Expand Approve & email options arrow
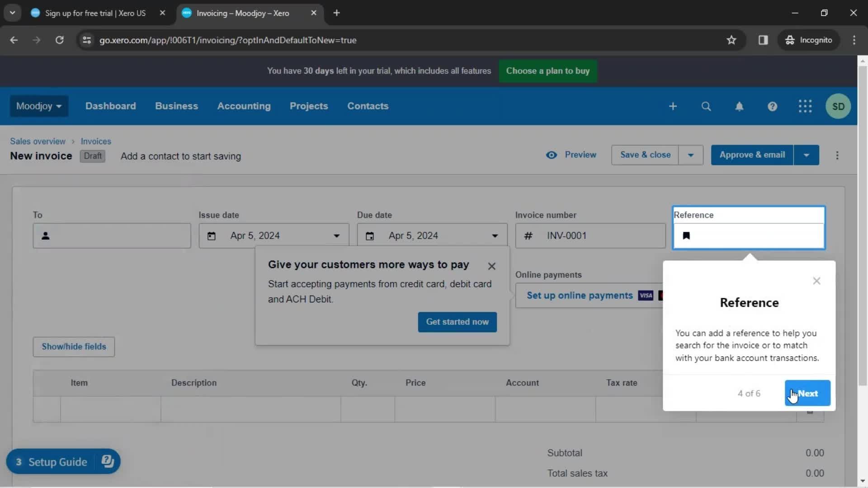 pos(807,155)
